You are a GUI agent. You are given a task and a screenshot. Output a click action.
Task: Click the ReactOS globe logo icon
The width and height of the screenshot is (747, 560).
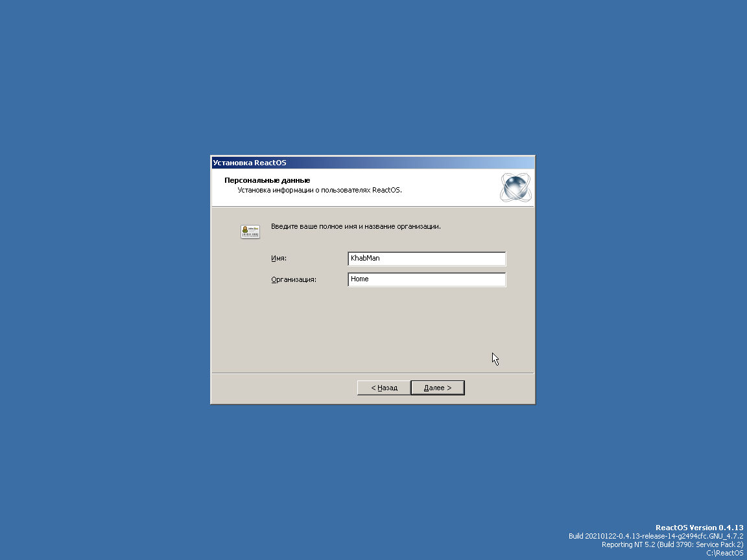click(x=516, y=187)
